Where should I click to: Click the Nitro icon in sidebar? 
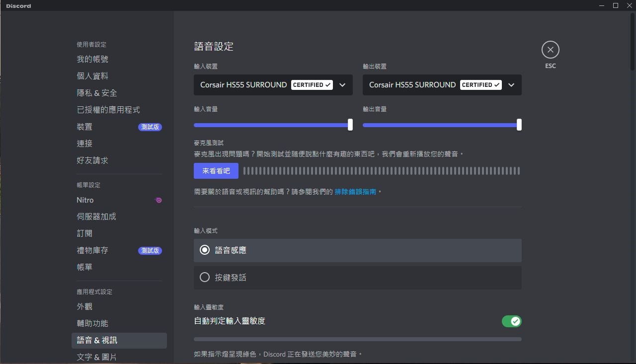pos(159,200)
